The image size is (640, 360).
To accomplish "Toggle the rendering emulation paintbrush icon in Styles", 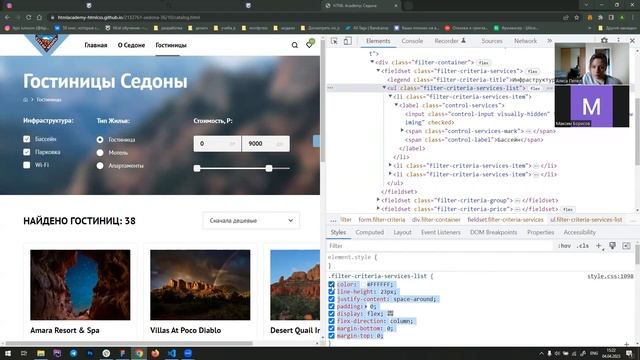I will pyautogui.click(x=613, y=246).
